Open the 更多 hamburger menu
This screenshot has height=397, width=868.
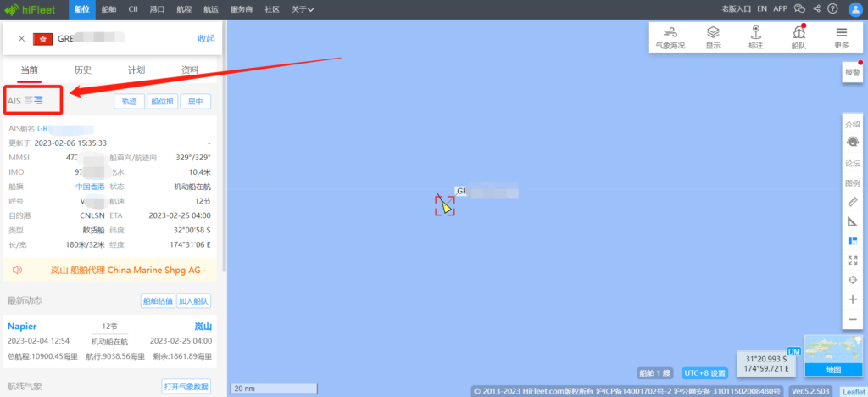point(842,37)
